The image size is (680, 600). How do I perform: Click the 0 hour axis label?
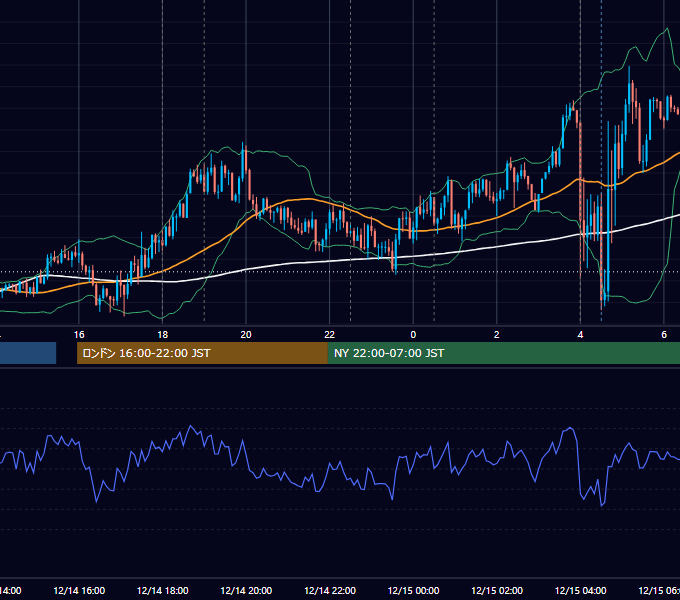[413, 334]
